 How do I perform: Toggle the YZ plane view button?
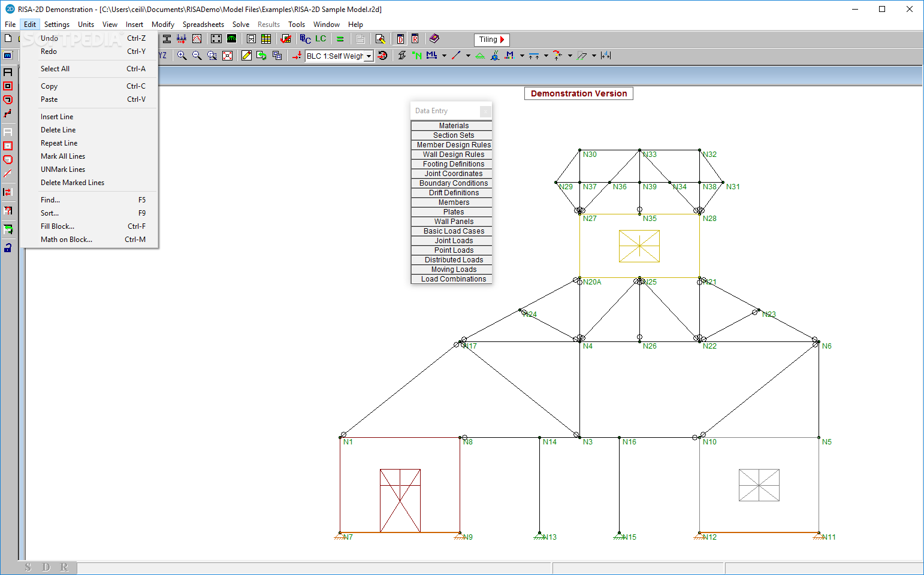162,56
